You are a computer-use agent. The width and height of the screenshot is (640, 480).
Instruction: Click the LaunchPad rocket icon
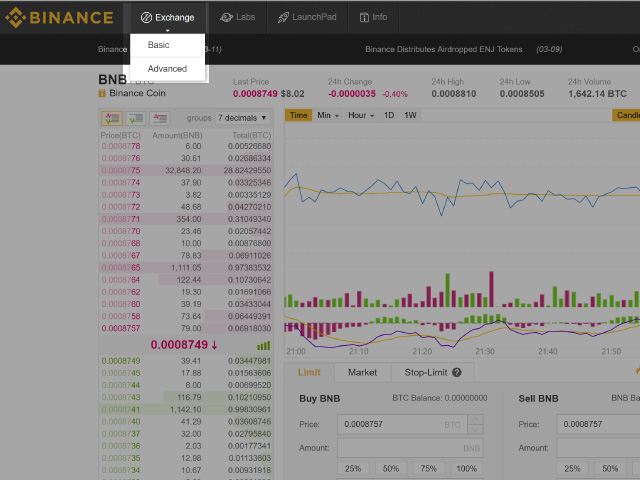tap(283, 18)
